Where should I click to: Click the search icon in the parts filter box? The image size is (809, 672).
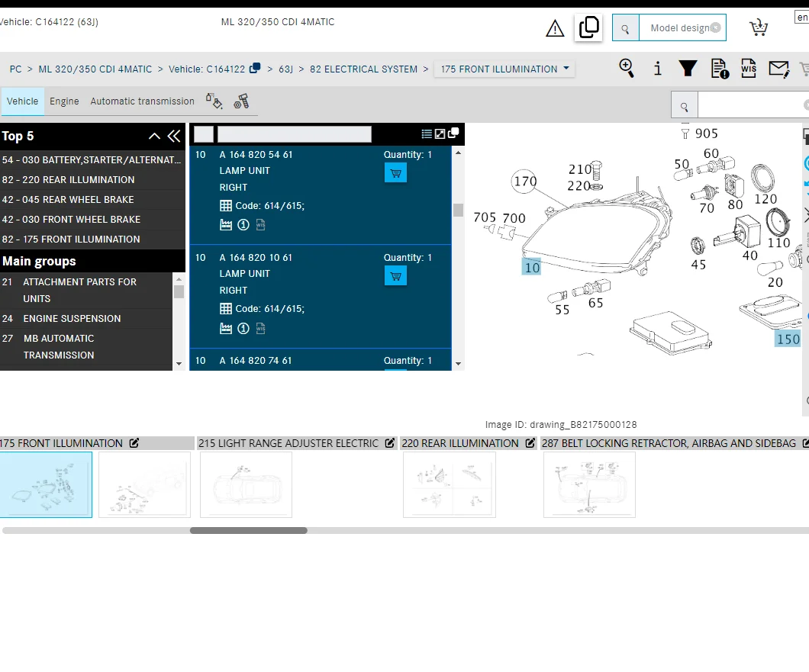click(684, 107)
